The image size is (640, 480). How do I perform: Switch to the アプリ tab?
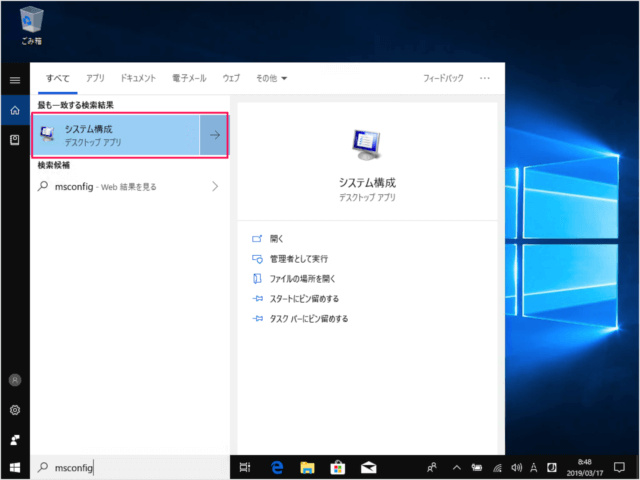pos(95,77)
